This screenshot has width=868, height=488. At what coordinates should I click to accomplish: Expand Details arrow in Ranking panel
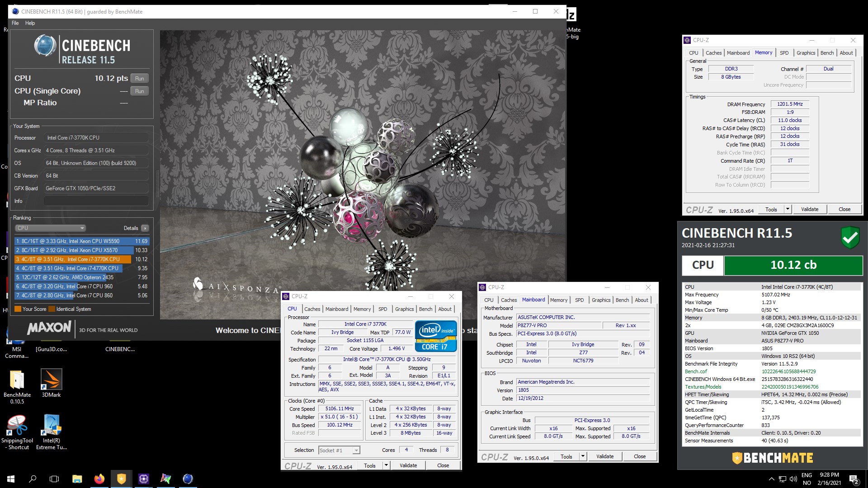click(x=145, y=228)
